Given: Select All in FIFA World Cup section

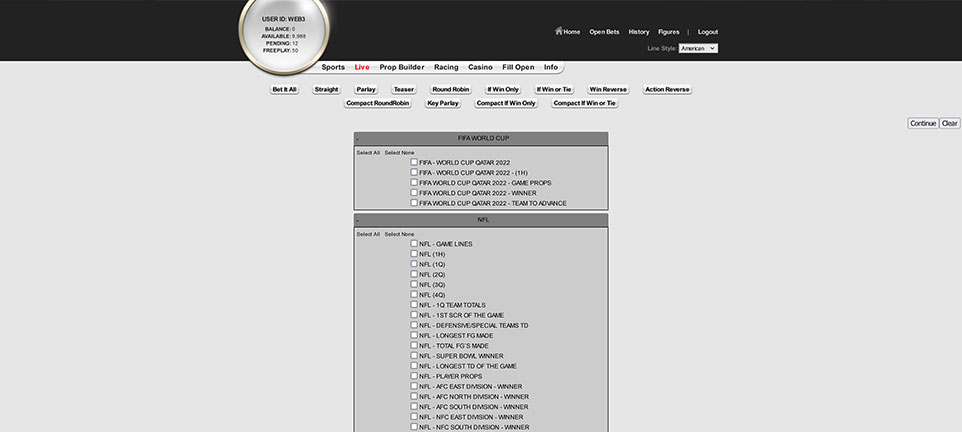Looking at the screenshot, I should (368, 153).
